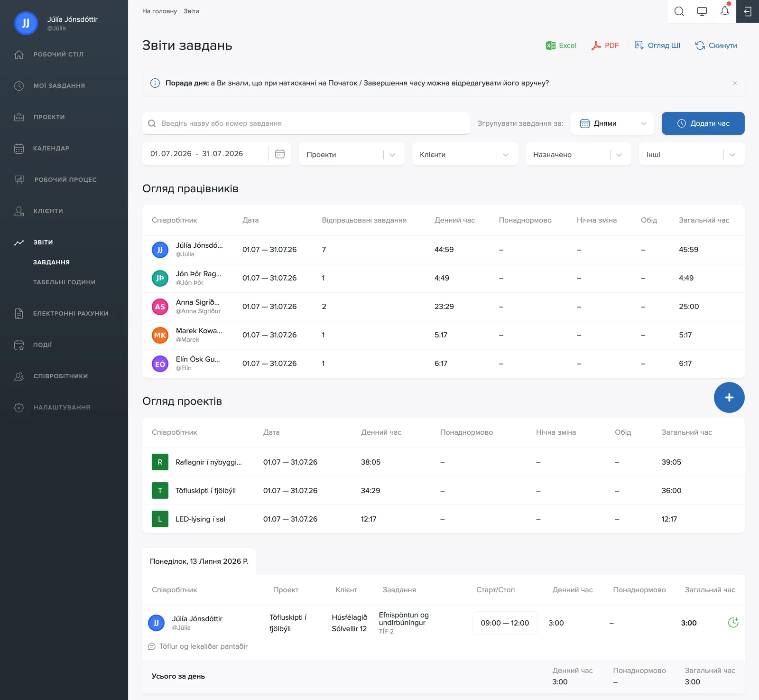Image resolution: width=759 pixels, height=700 pixels.
Task: Open the search magnifier in top bar
Action: pyautogui.click(x=679, y=11)
